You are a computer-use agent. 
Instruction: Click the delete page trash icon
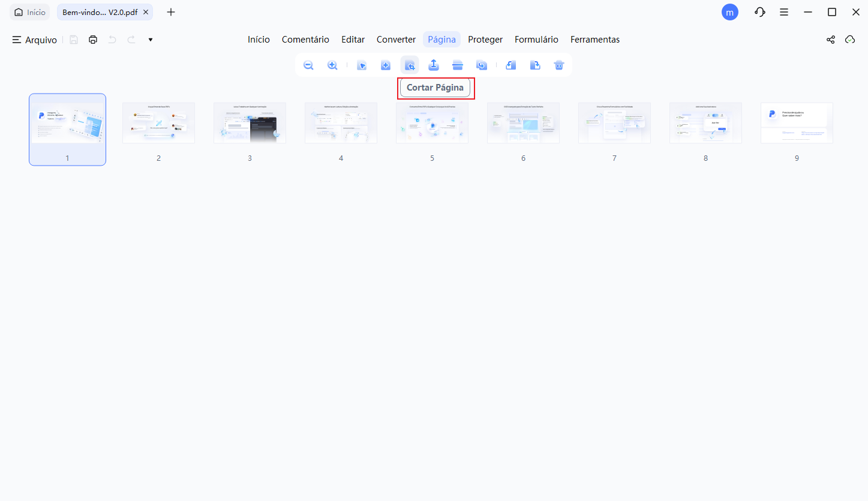tap(558, 65)
